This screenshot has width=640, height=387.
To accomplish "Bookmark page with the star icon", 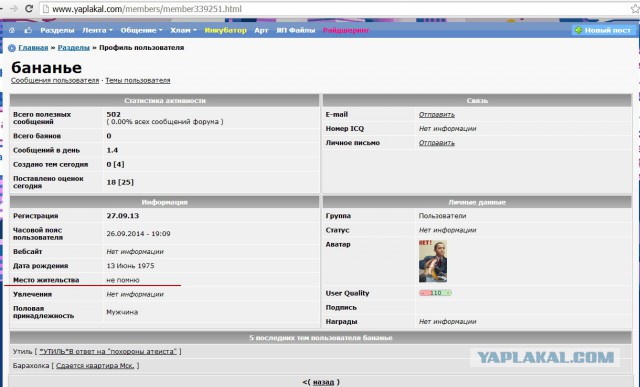I will tap(635, 9).
